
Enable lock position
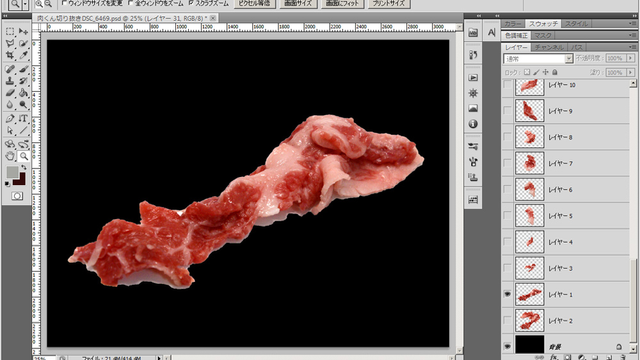click(x=545, y=72)
